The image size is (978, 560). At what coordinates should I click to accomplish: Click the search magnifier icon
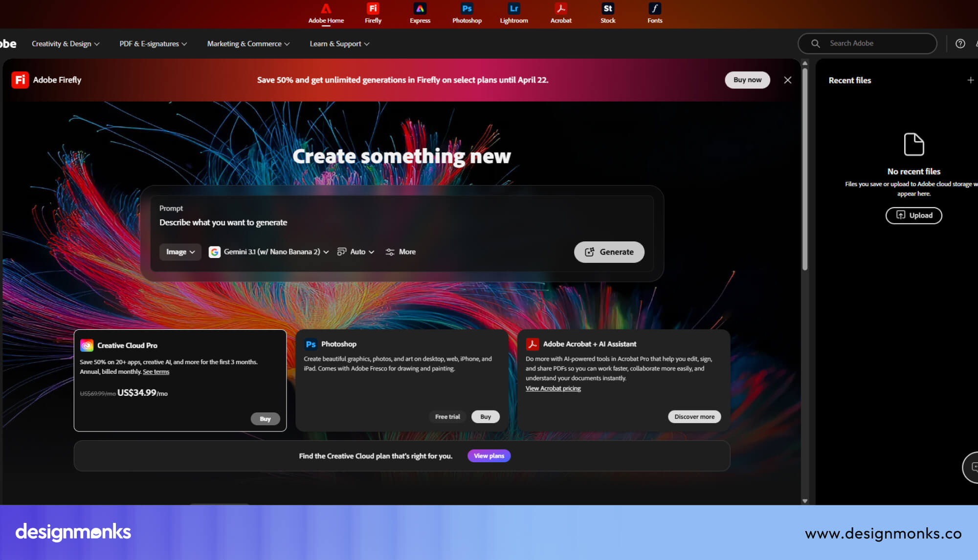click(x=815, y=43)
